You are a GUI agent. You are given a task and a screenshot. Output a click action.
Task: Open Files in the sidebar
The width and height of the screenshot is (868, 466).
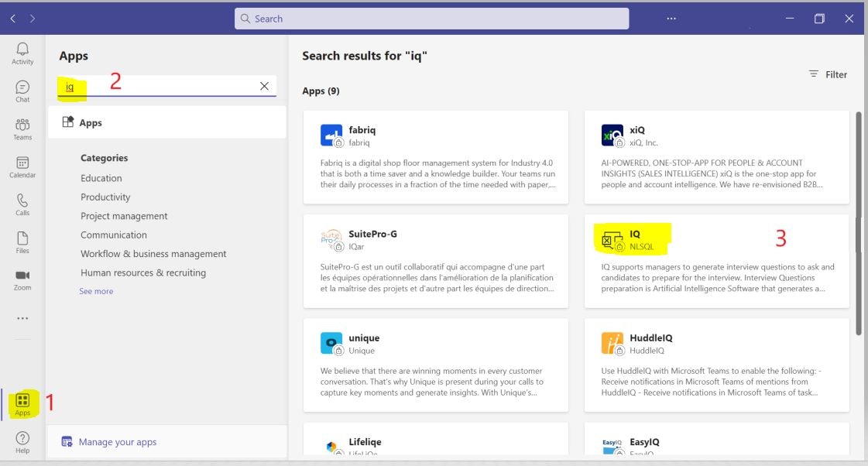(x=22, y=242)
